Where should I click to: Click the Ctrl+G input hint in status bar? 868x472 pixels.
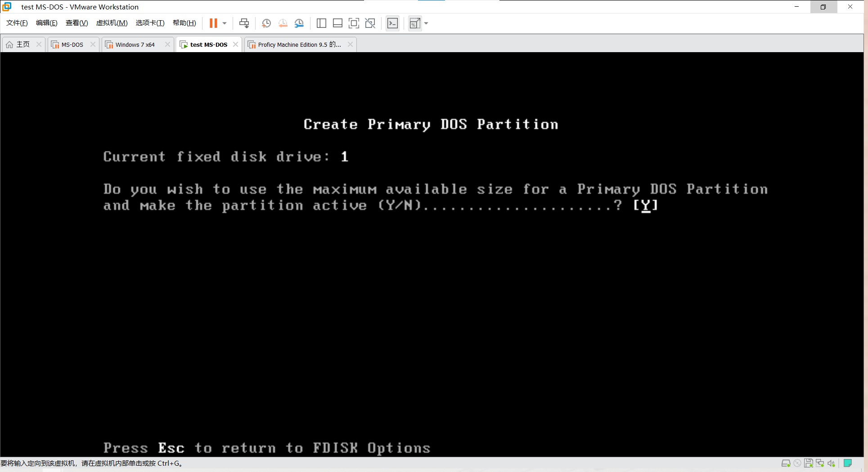click(92, 463)
